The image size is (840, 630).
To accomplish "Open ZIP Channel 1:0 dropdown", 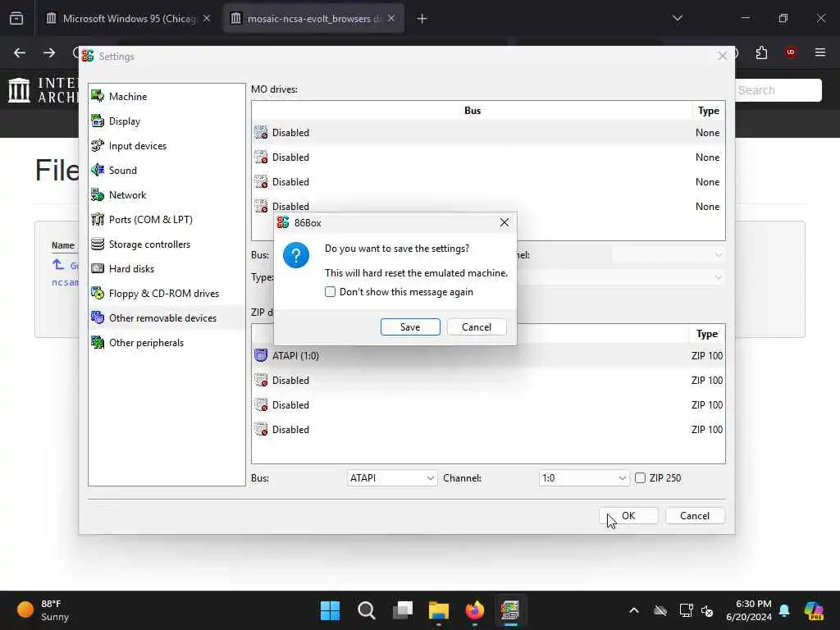I will [x=583, y=478].
